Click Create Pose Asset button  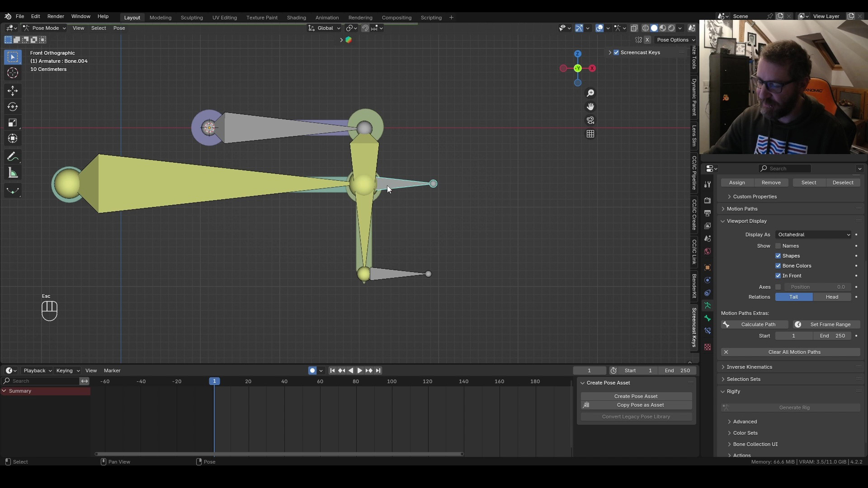click(x=636, y=396)
